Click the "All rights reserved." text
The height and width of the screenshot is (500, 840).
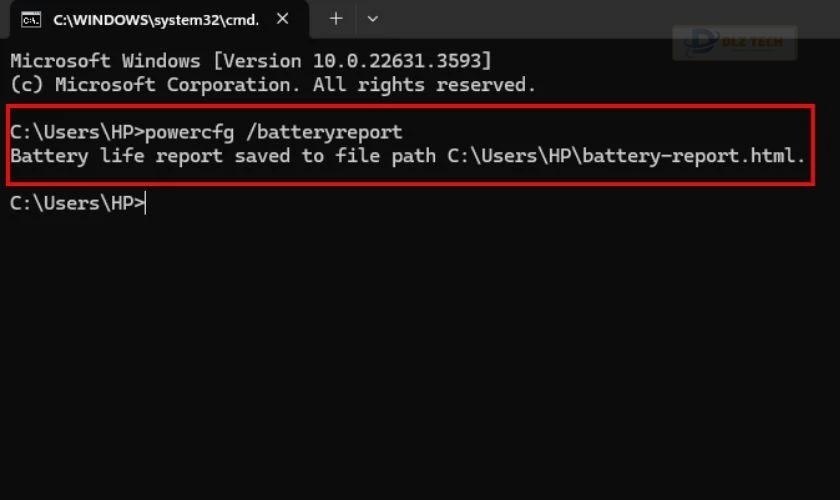[424, 85]
